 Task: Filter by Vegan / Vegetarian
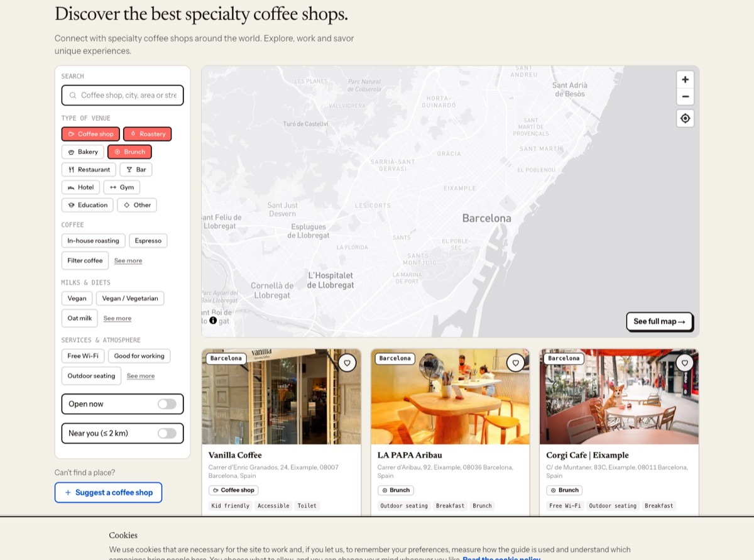(130, 299)
